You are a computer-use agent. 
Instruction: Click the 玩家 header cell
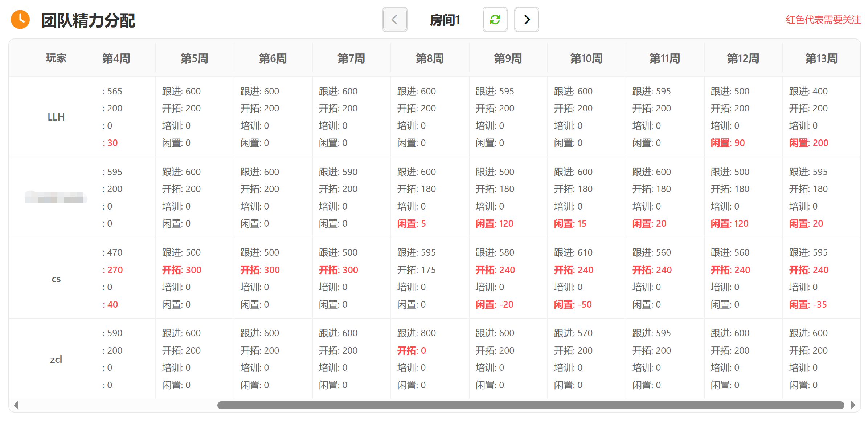coord(56,58)
